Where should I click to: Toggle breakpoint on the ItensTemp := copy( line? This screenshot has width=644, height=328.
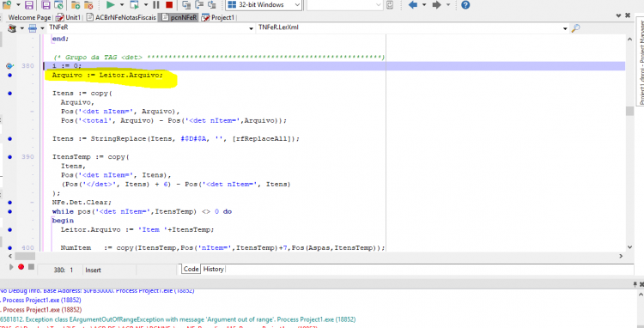[9, 157]
